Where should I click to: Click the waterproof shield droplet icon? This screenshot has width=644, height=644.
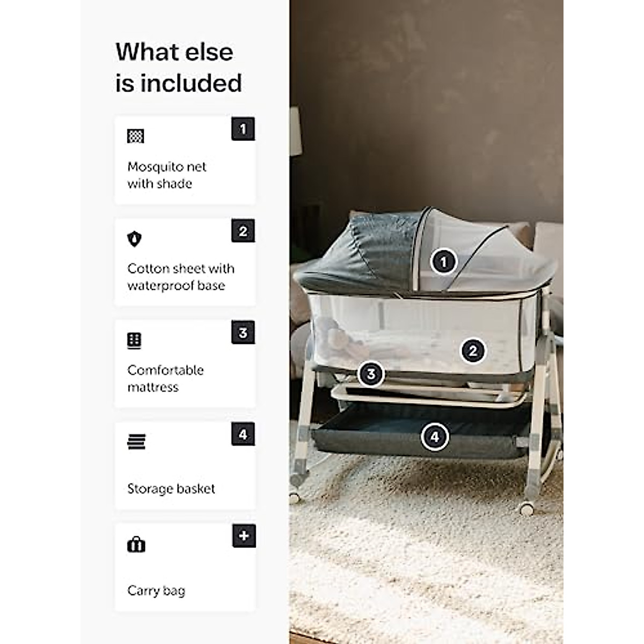134,239
